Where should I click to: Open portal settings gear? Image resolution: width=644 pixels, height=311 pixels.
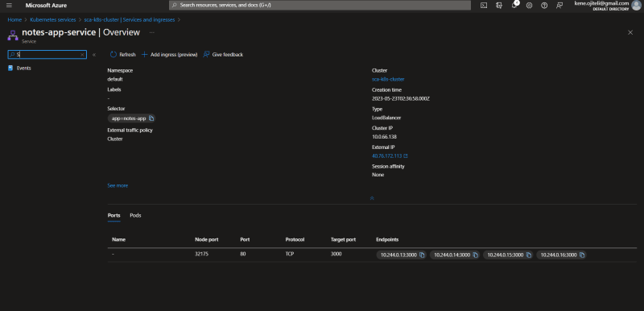tap(530, 6)
